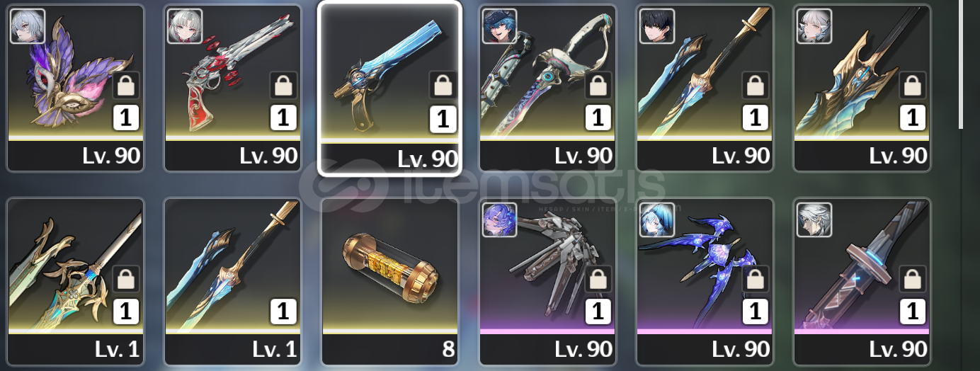Image resolution: width=980 pixels, height=371 pixels.
Task: Select the Lv. 1 golden ornate broadblade
Action: point(75,281)
